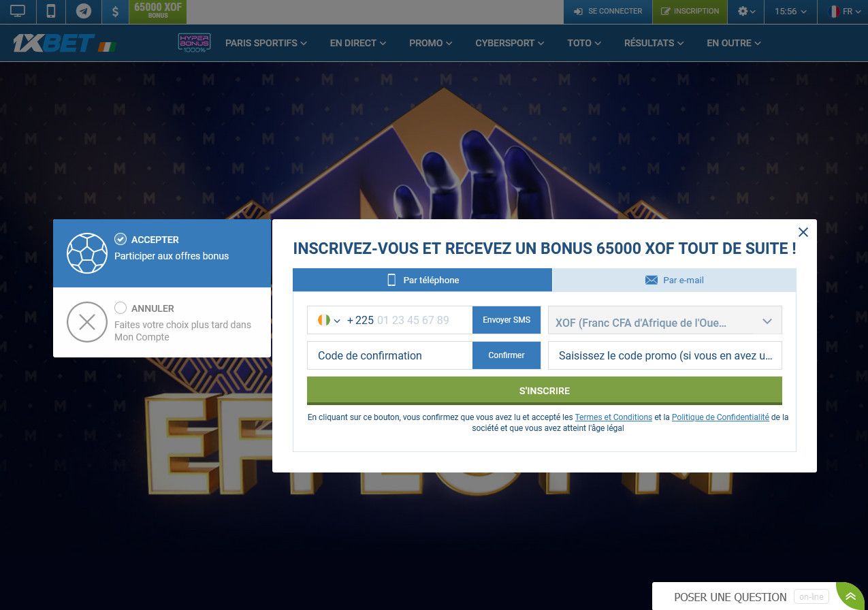
Task: Expand the EN OUTRE menu
Action: (x=734, y=43)
